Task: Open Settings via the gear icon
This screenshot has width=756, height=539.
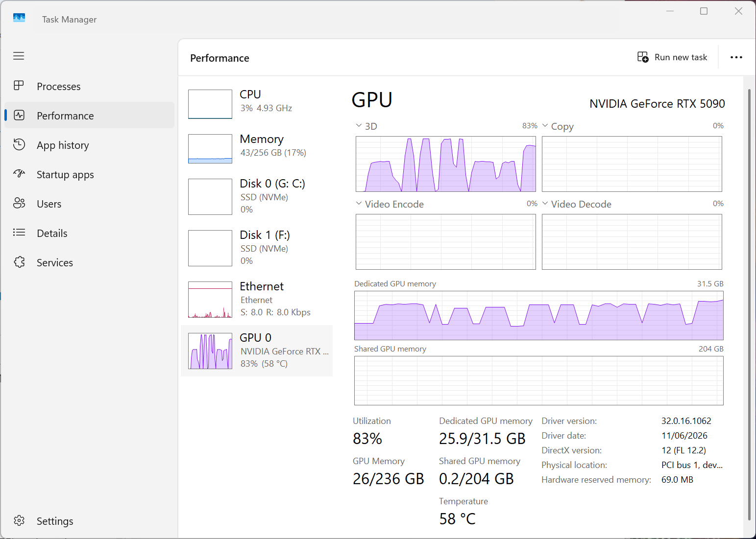Action: click(x=19, y=520)
